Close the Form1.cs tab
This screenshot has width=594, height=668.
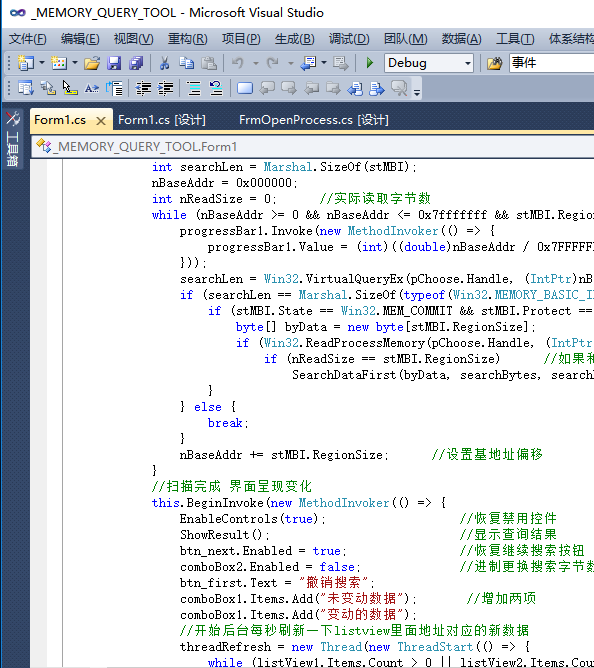[x=101, y=121]
